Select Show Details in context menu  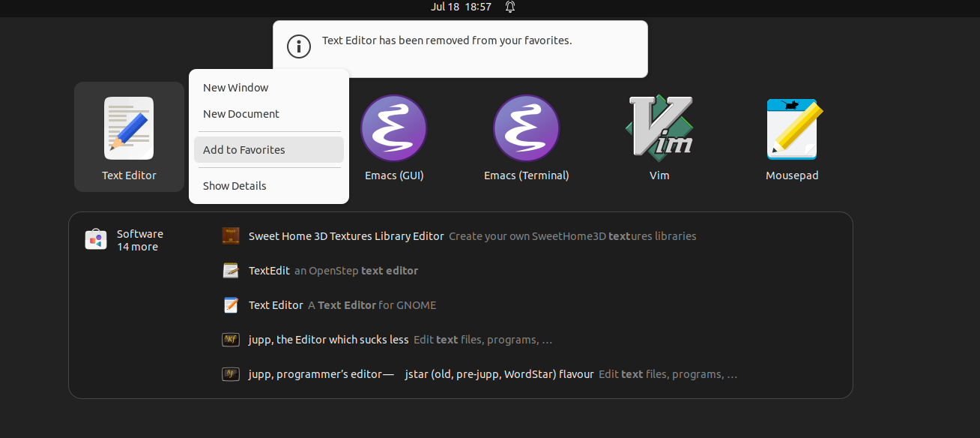(269, 186)
